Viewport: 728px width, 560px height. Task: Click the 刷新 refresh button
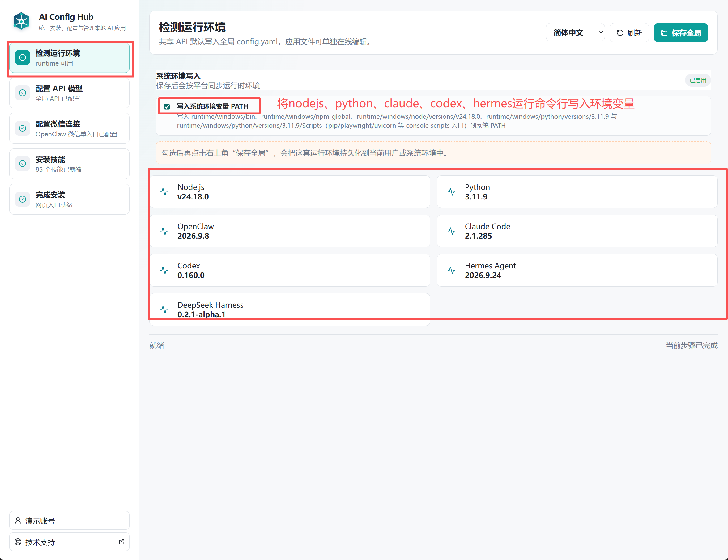click(629, 33)
